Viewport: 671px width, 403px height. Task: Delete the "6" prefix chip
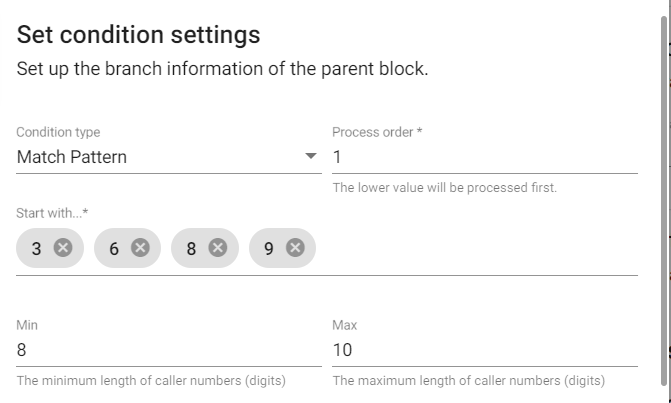[x=140, y=248]
